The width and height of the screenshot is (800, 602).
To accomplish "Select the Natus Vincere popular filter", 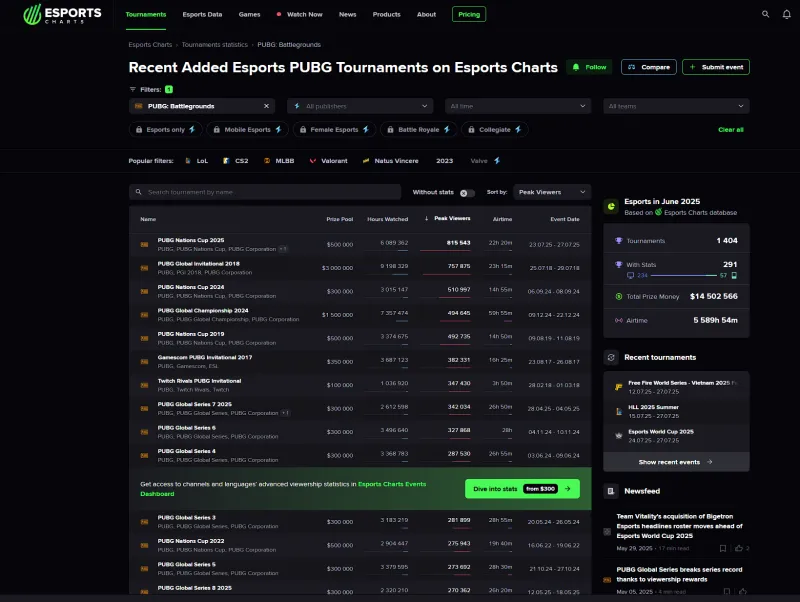I will (390, 161).
